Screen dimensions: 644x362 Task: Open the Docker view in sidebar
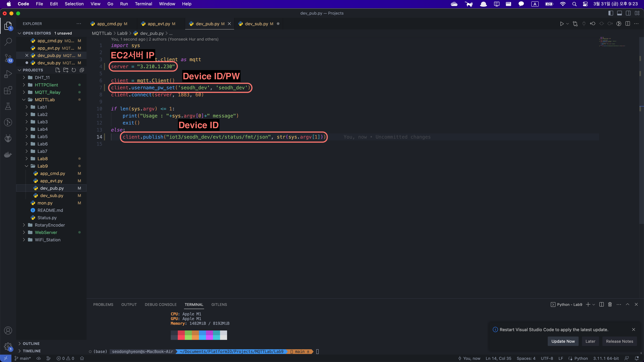(x=8, y=155)
